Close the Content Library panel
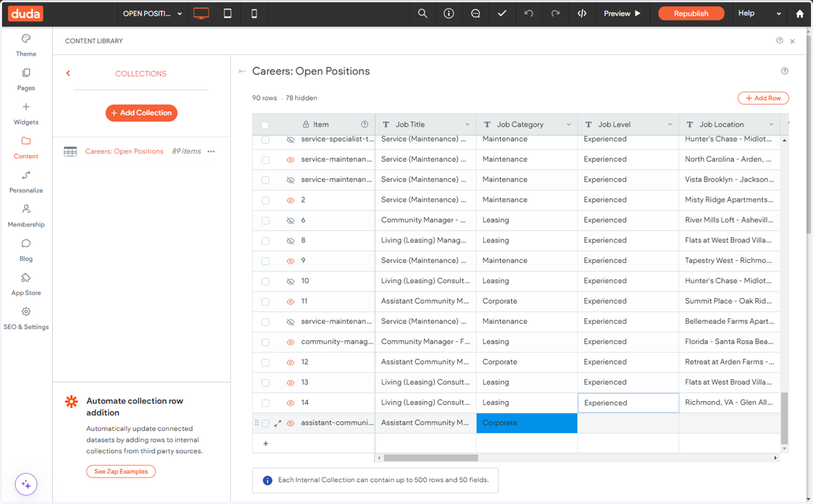The width and height of the screenshot is (813, 504). click(793, 41)
